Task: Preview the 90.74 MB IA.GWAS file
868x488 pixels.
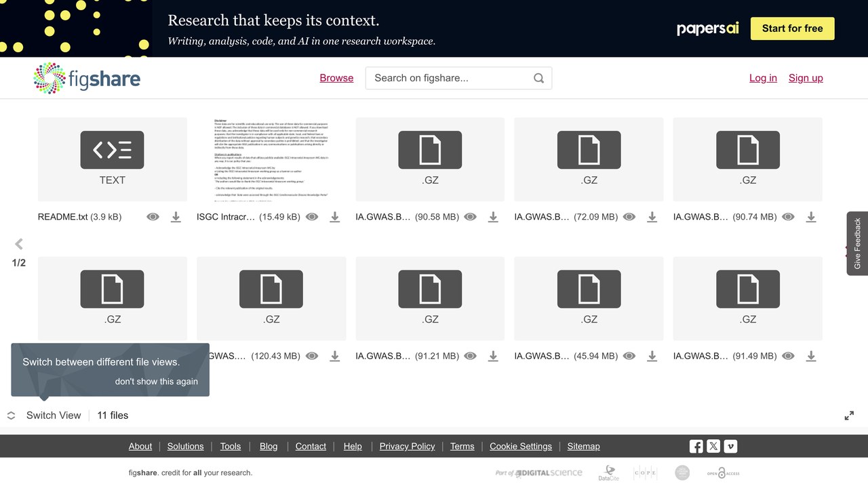Action: 788,217
